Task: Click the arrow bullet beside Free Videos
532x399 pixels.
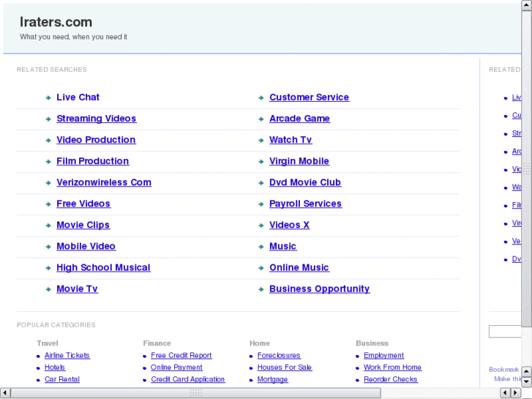Action: pyautogui.click(x=48, y=204)
